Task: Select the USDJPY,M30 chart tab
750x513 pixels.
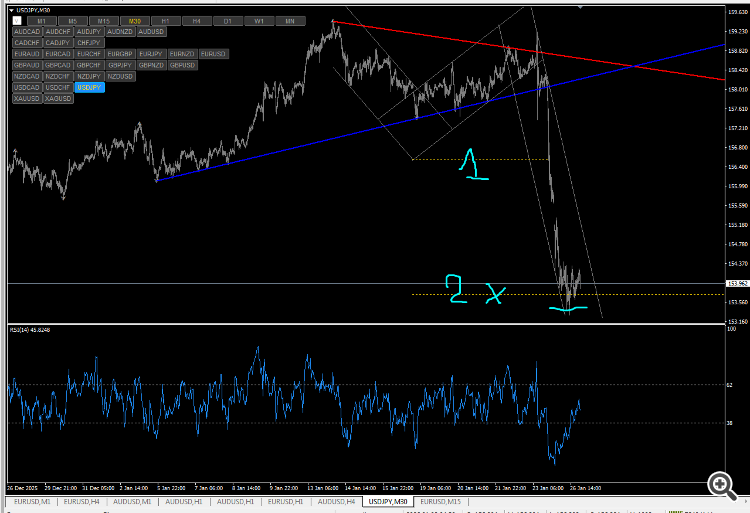Action: (x=387, y=502)
